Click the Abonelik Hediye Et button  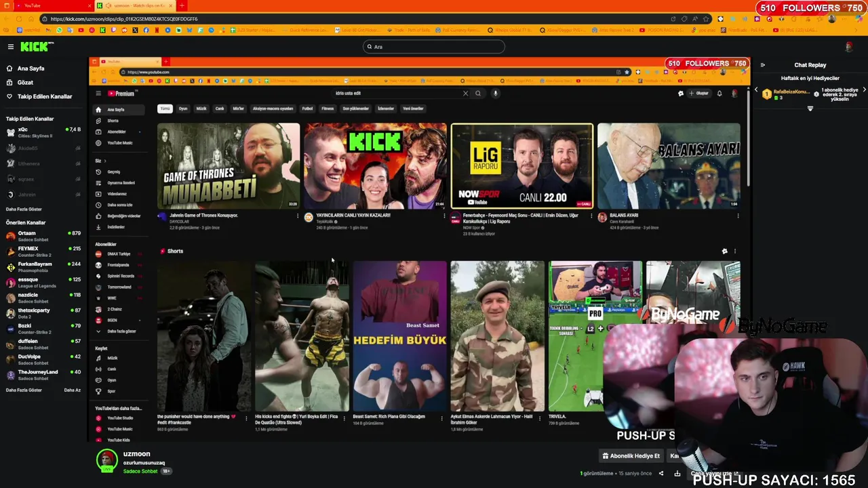pyautogui.click(x=631, y=455)
